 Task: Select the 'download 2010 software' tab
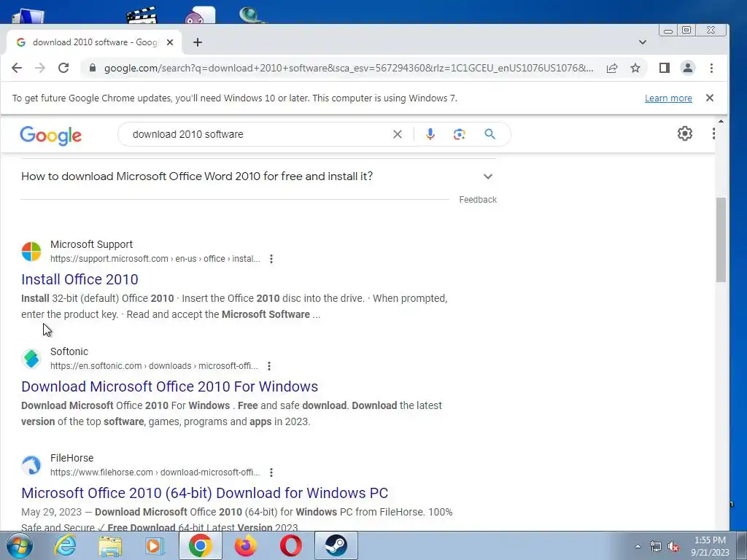(x=95, y=42)
